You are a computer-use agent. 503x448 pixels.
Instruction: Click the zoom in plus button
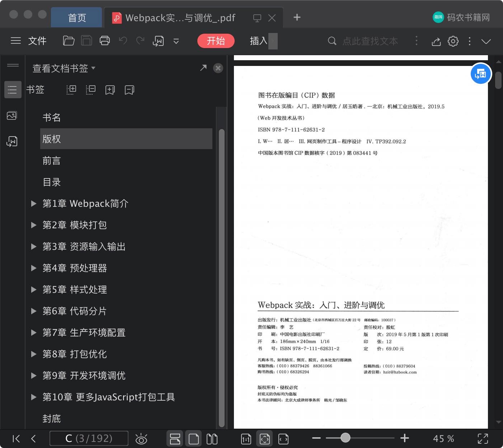pos(405,438)
